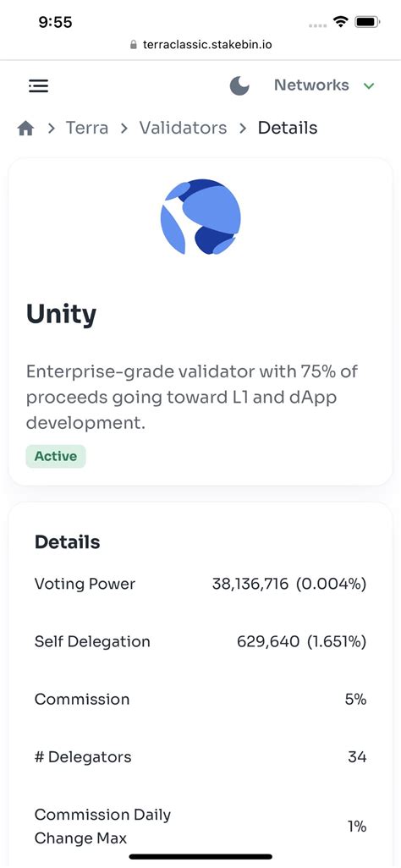401x868 pixels.
Task: Open the hamburger navigation menu
Action: coord(38,85)
